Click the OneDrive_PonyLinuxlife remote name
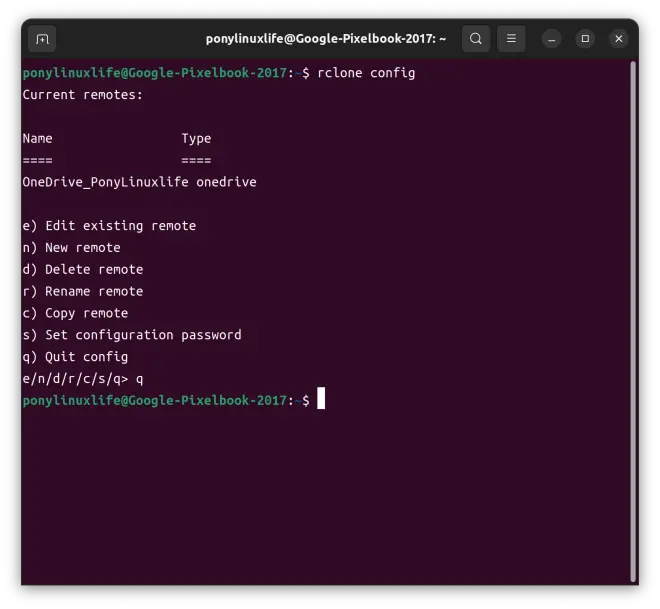 (106, 182)
